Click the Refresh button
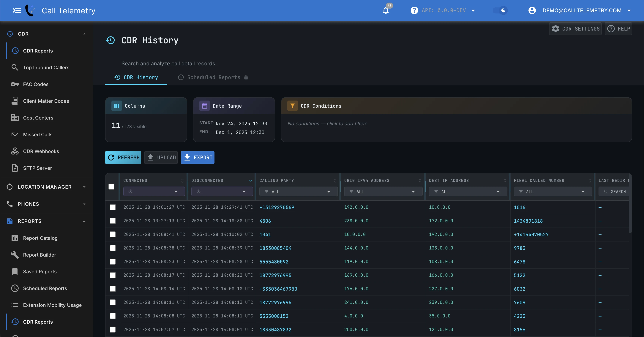 pyautogui.click(x=123, y=157)
